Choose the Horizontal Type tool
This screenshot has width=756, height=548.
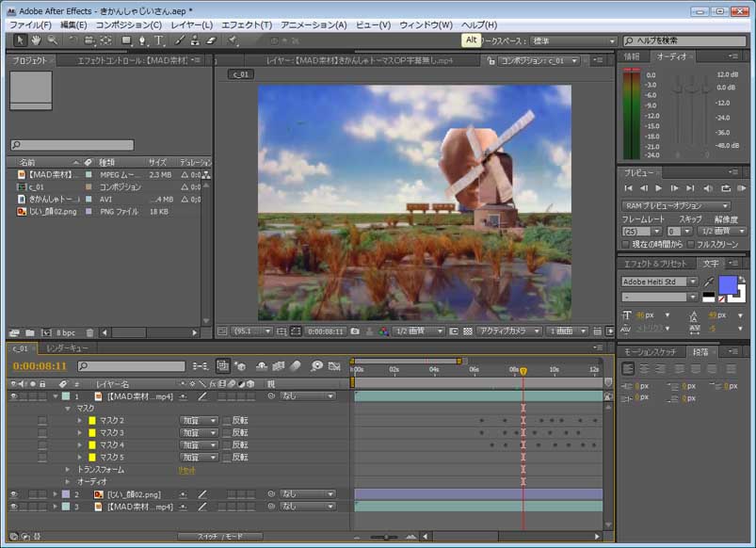point(159,40)
